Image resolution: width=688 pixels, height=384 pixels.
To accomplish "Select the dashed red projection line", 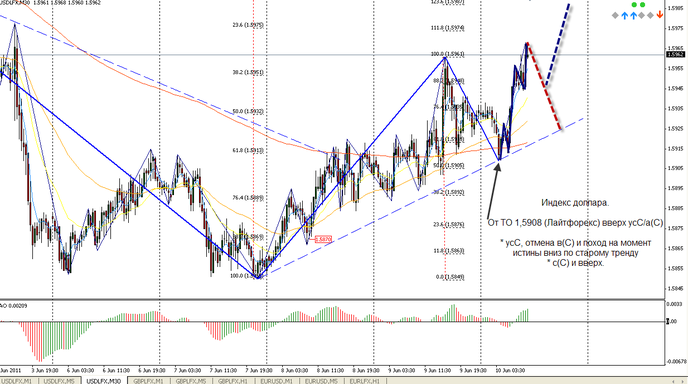I will tap(544, 86).
